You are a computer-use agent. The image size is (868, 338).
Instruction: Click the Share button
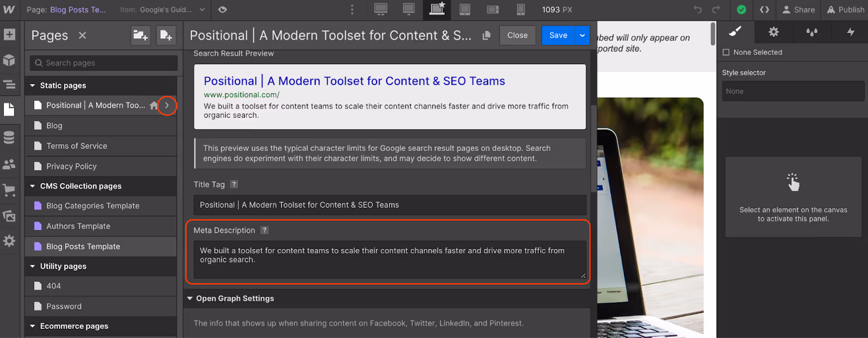coord(799,10)
